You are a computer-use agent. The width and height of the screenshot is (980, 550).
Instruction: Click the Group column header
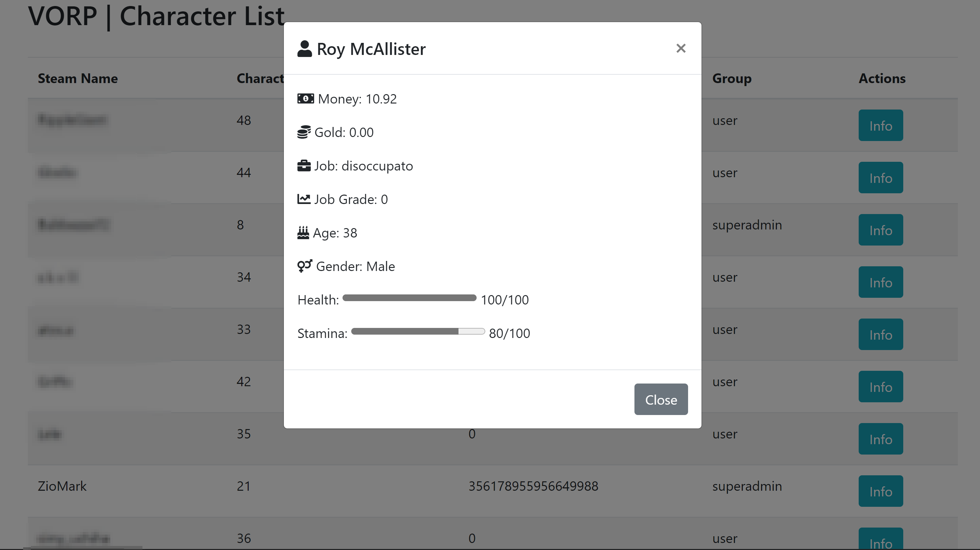[732, 78]
